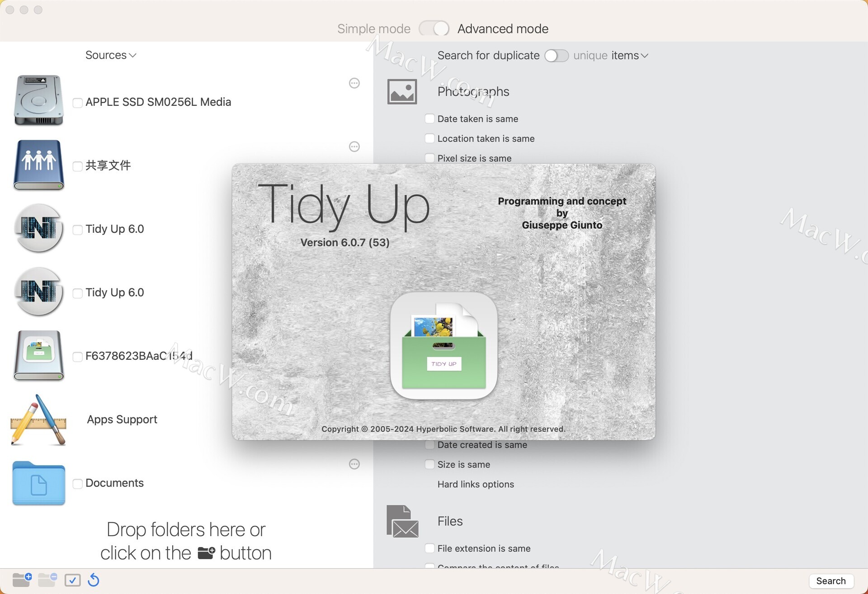The height and width of the screenshot is (594, 868).
Task: Check the F6378623BAaC154d source checkbox
Action: click(78, 357)
